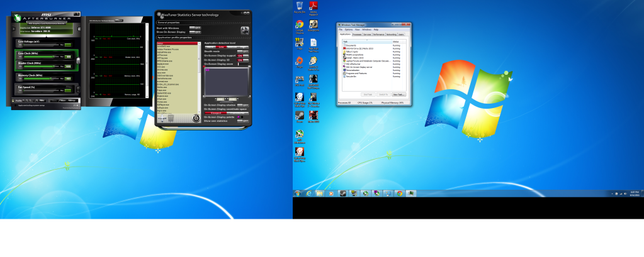Click the round power icon in RivaTuner
Image resolution: width=644 pixels, height=257 pixels.
tap(196, 118)
